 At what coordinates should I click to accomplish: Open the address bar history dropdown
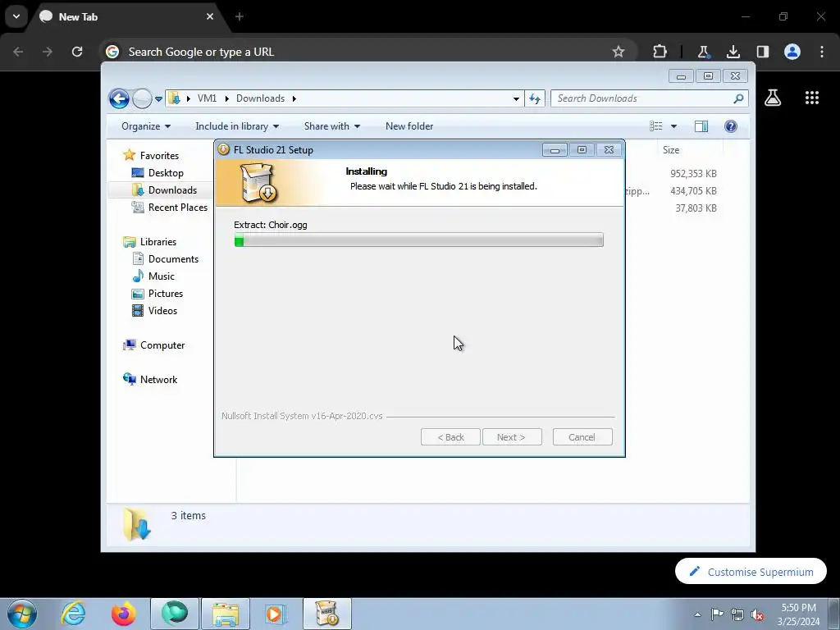click(516, 98)
